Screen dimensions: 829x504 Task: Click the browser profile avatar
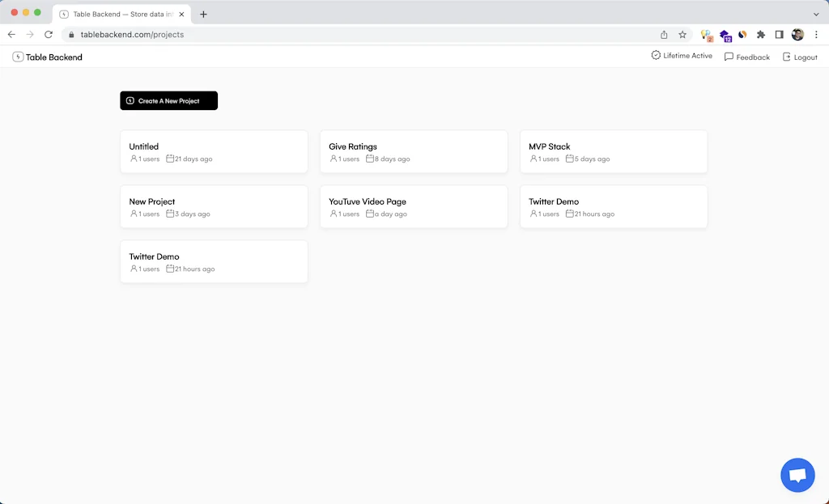[797, 35]
